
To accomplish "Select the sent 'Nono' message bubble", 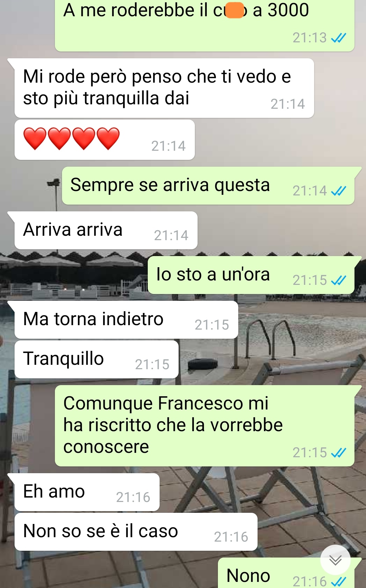I will [286, 573].
